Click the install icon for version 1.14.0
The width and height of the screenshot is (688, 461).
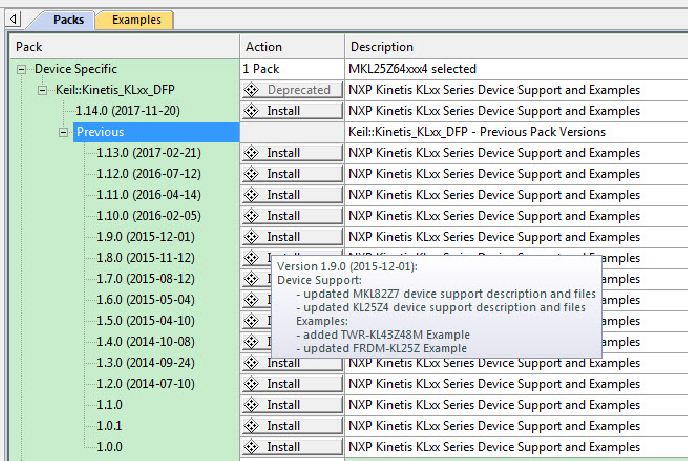coord(252,111)
